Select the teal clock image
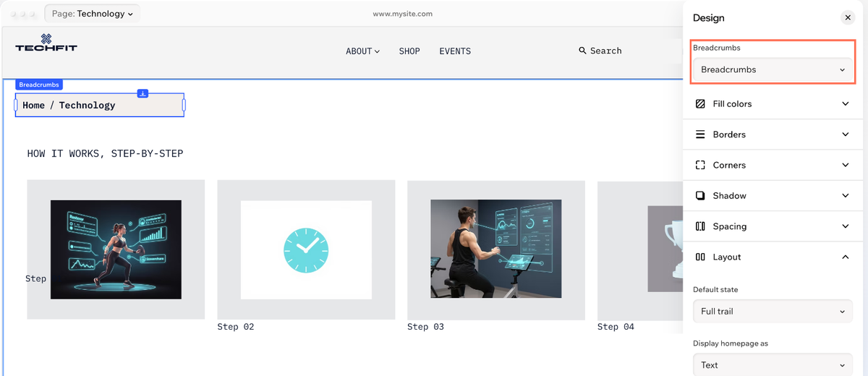Screen dimensions: 868x376 pyautogui.click(x=306, y=249)
